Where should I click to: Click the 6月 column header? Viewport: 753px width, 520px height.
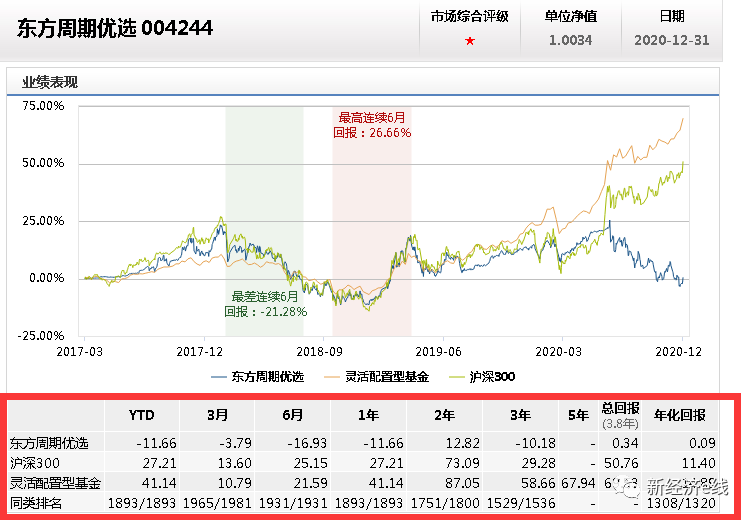(x=292, y=415)
